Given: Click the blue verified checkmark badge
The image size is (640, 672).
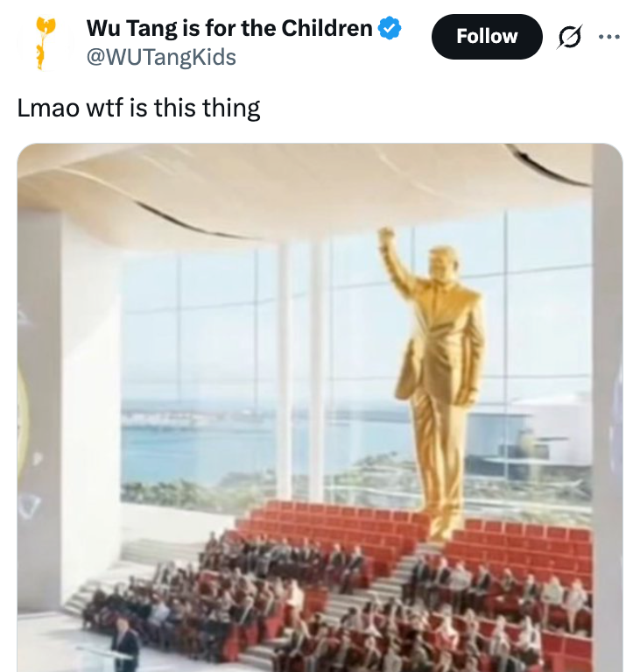Looking at the screenshot, I should click(390, 29).
